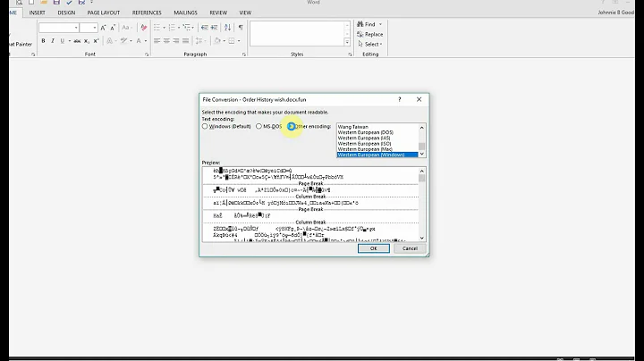Click the Bold formatting icon
This screenshot has width=644, height=361.
43,40
